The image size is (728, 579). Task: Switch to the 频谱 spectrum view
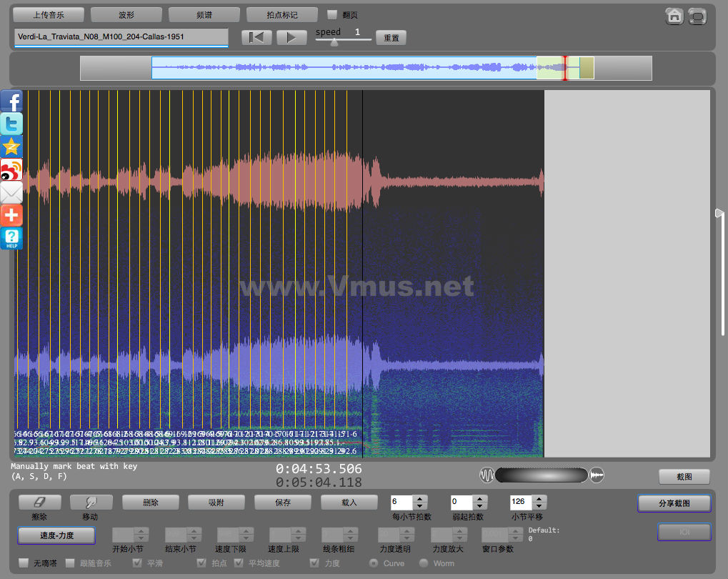204,15
